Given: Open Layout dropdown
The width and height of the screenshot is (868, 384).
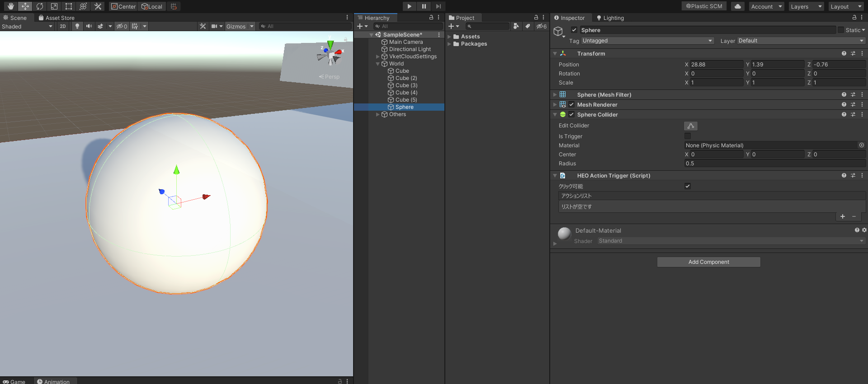Looking at the screenshot, I should tap(846, 6).
